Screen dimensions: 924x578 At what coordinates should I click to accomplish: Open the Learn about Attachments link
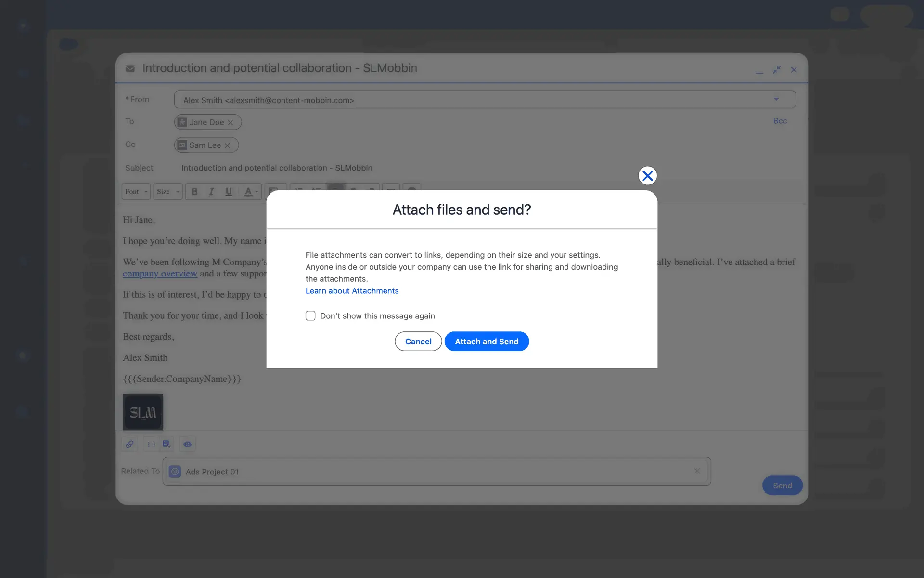tap(352, 291)
